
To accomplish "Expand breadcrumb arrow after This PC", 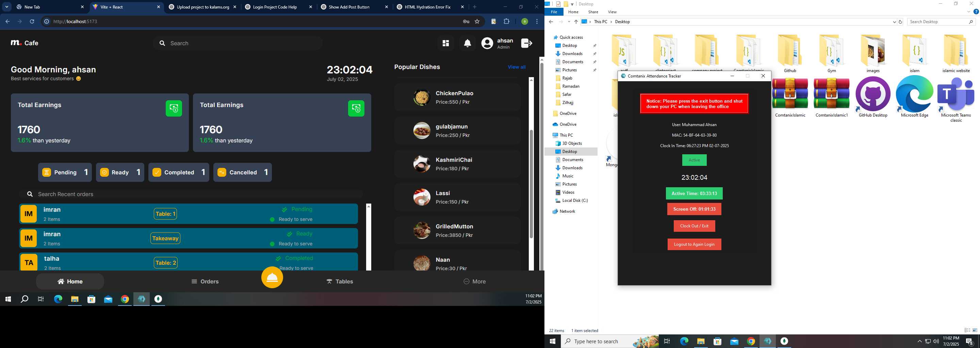I will 611,22.
